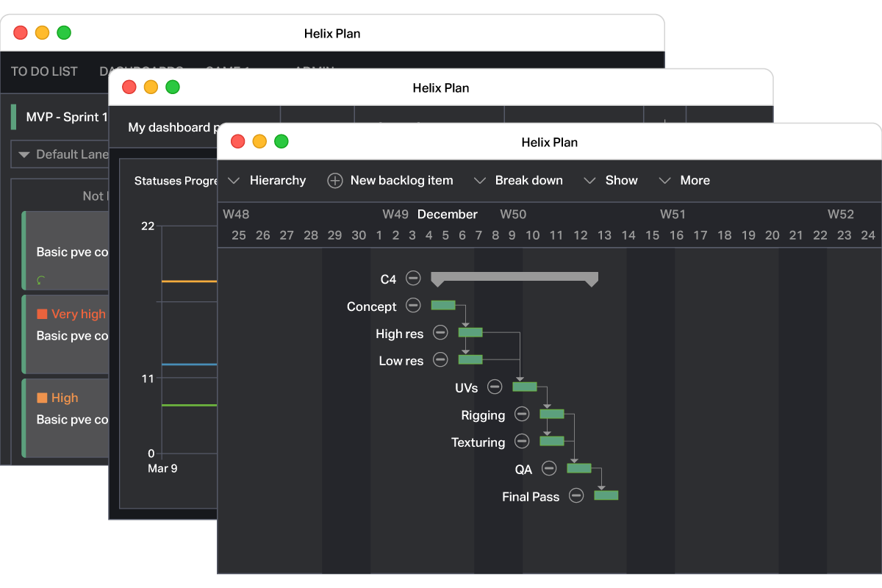This screenshot has height=588, width=882.
Task: Click the minus circle beside UVs
Action: coord(495,387)
